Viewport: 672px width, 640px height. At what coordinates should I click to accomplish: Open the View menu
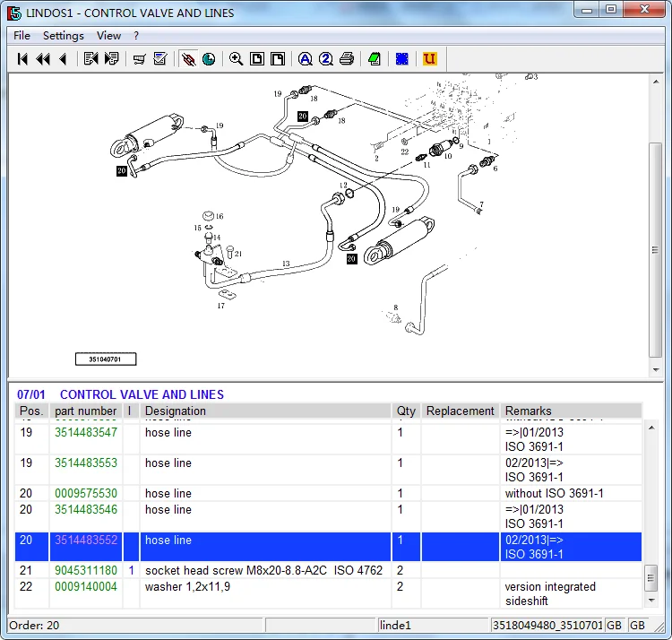point(108,36)
